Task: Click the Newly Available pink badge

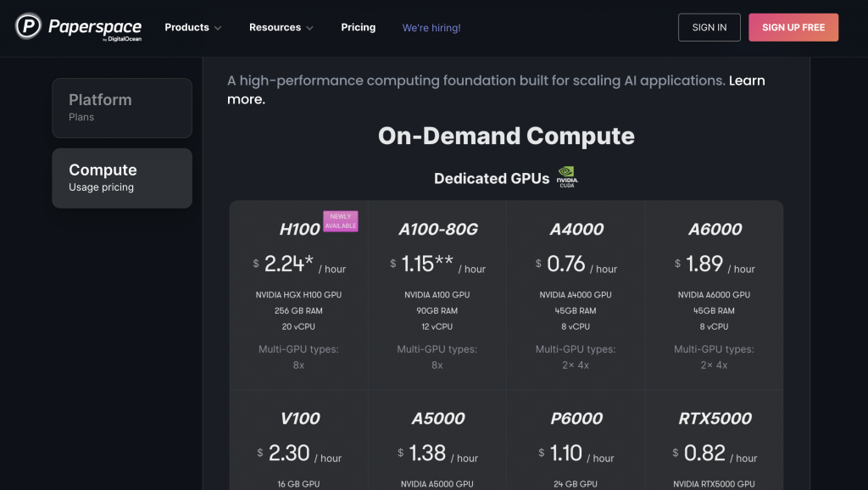Action: (341, 221)
